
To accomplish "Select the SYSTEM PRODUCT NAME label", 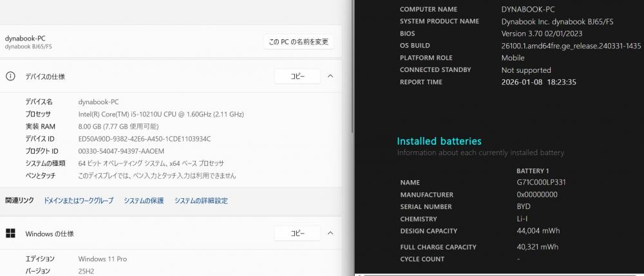I will [439, 21].
